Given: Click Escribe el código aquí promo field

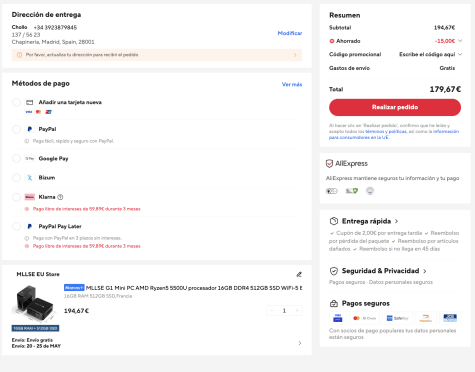Looking at the screenshot, I should click(x=427, y=54).
